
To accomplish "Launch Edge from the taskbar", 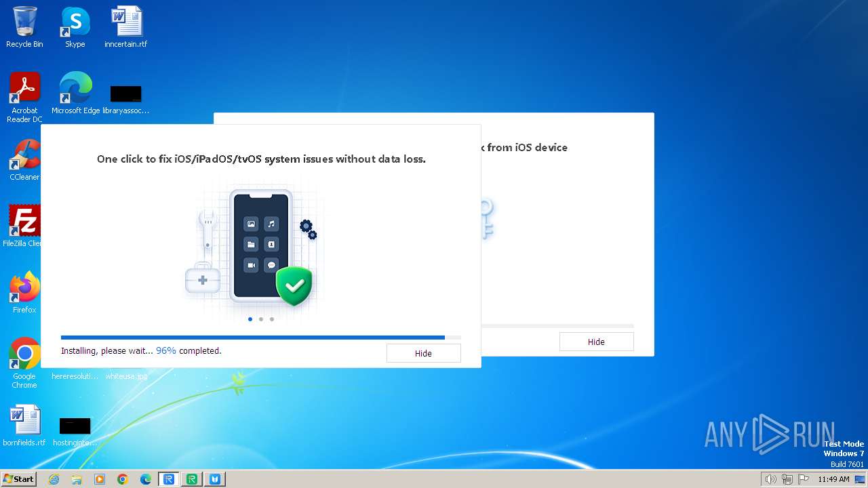I will coord(146,479).
